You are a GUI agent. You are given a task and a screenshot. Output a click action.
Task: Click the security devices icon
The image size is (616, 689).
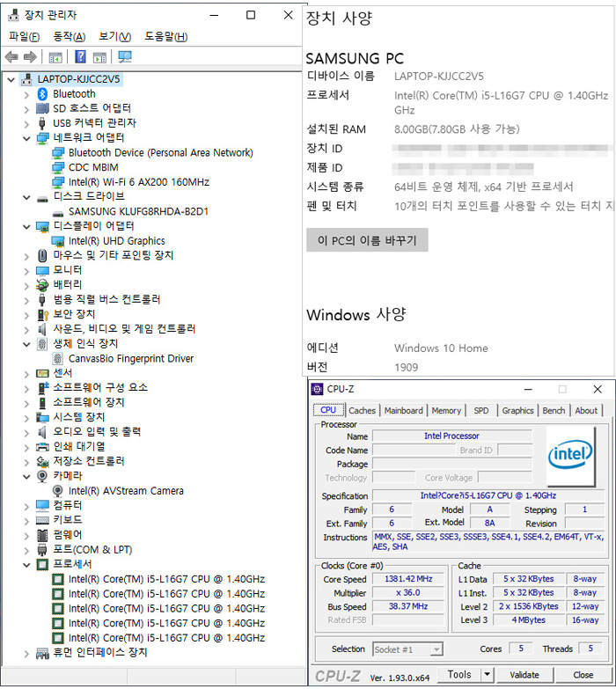tap(42, 314)
